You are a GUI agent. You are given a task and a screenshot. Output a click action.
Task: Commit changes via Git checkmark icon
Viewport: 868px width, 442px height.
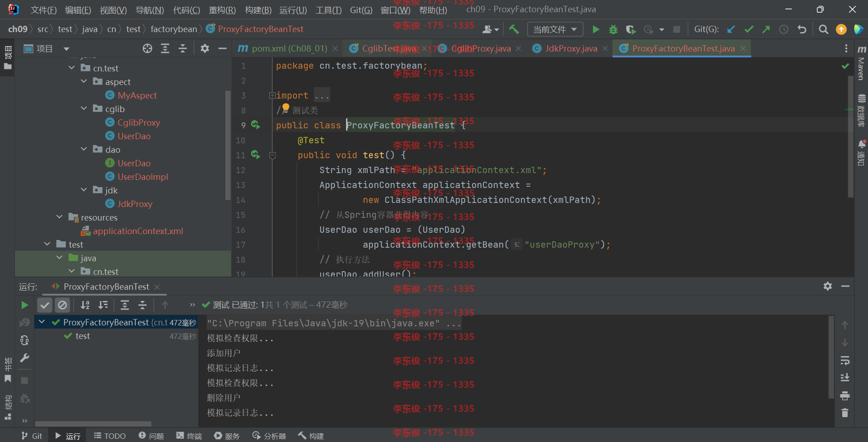point(749,29)
